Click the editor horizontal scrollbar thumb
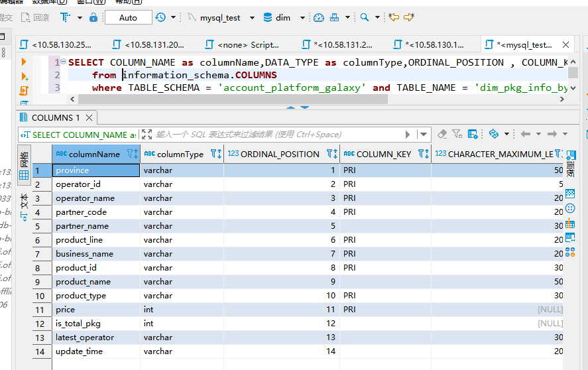This screenshot has height=370, width=588. [x=233, y=99]
